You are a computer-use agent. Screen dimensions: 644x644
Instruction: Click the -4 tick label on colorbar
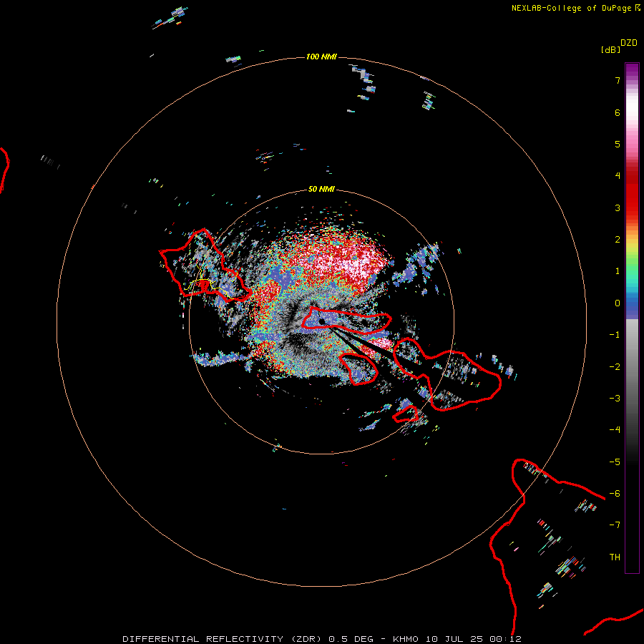click(615, 430)
